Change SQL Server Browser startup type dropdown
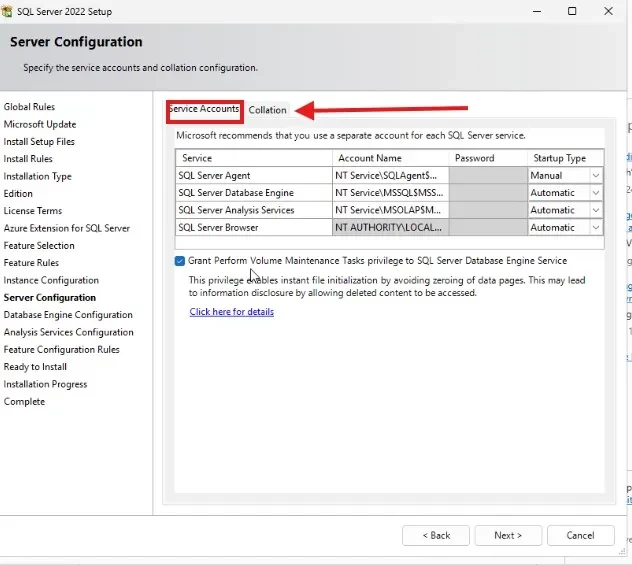The width and height of the screenshot is (632, 565). [x=595, y=228]
